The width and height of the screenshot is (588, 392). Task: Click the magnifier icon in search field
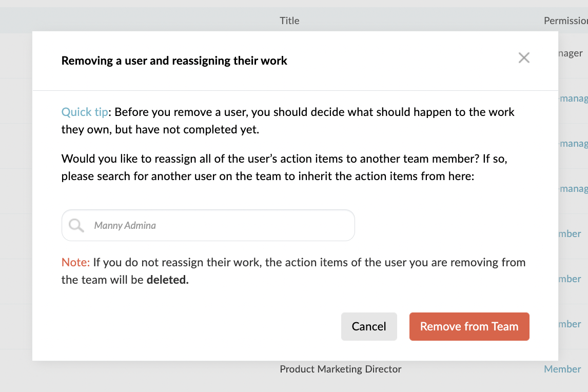pos(76,225)
